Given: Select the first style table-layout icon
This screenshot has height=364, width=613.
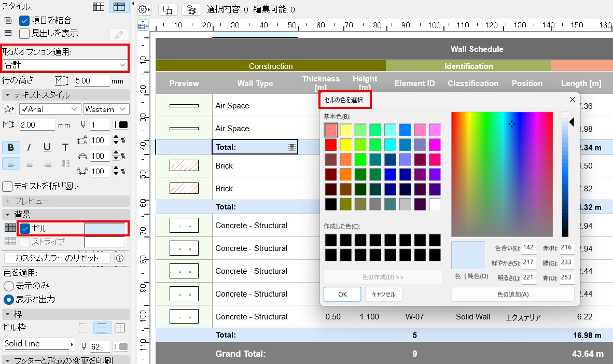Looking at the screenshot, I should 99,7.
